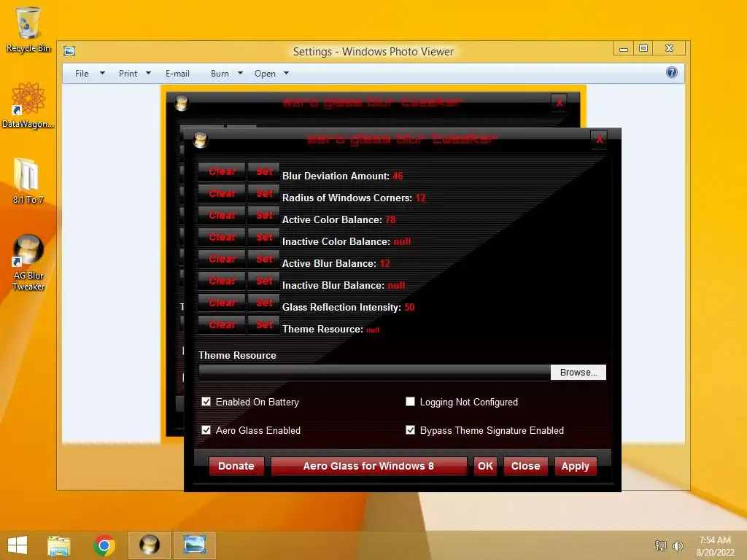Toggle the Aero Glass Enabled checkbox

coord(206,430)
